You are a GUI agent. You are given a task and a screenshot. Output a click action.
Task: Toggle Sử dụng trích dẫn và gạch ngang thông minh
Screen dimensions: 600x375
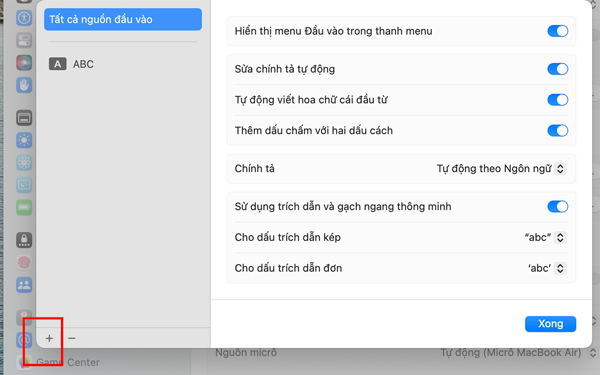click(558, 207)
